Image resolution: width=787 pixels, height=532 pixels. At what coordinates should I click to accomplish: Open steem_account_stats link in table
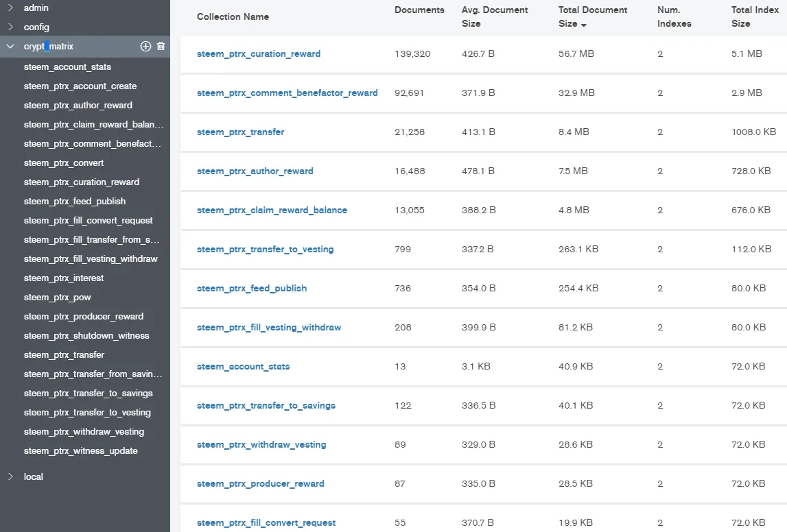pyautogui.click(x=243, y=367)
